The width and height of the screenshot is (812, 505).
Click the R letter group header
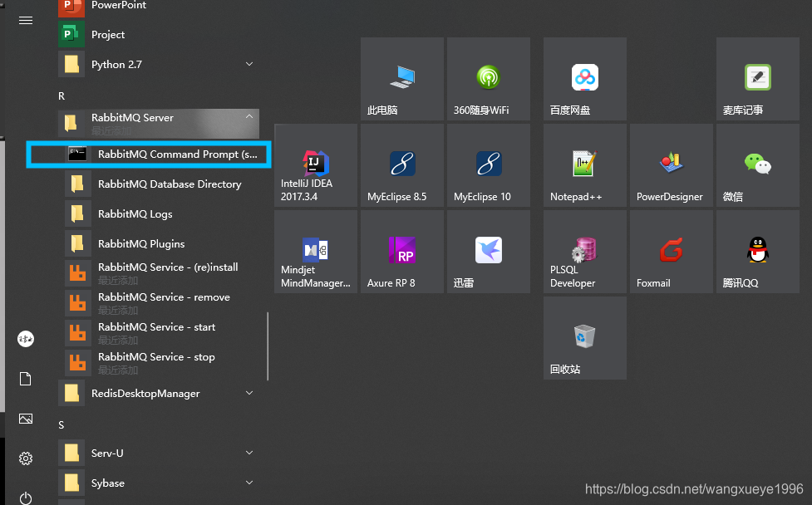pos(62,96)
